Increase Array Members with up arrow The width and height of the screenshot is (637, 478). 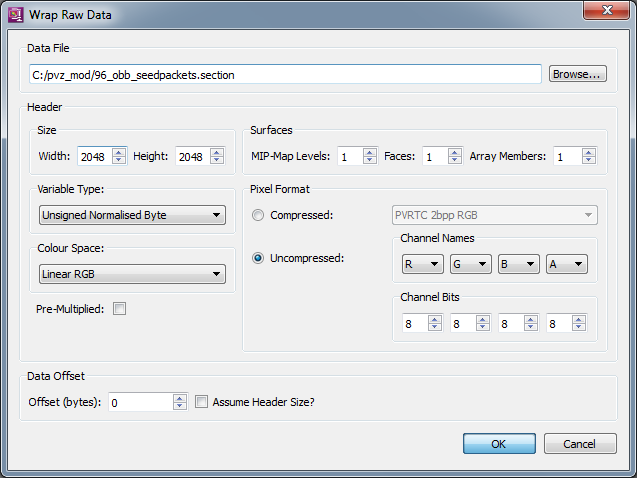[x=588, y=152]
